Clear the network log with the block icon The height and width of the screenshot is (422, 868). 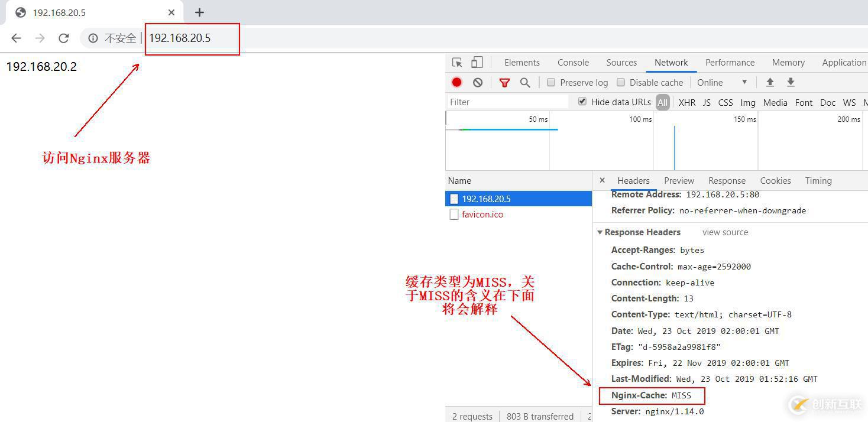[x=478, y=82]
